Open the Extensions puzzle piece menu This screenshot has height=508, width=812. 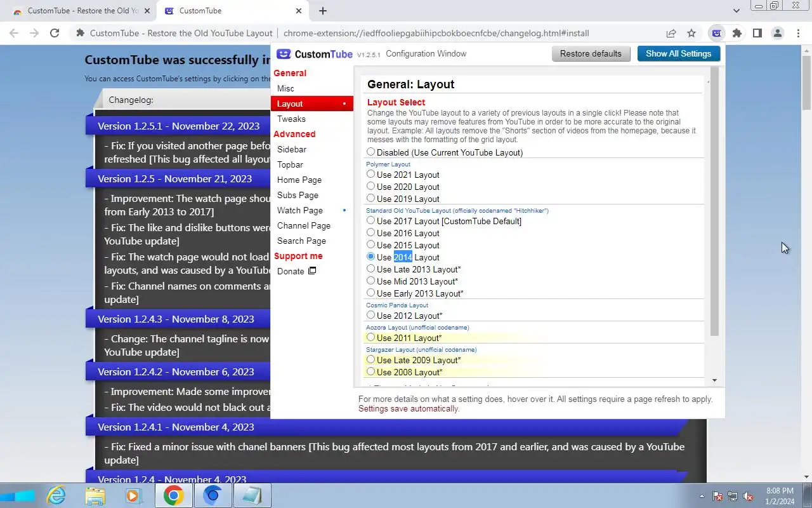pyautogui.click(x=737, y=33)
